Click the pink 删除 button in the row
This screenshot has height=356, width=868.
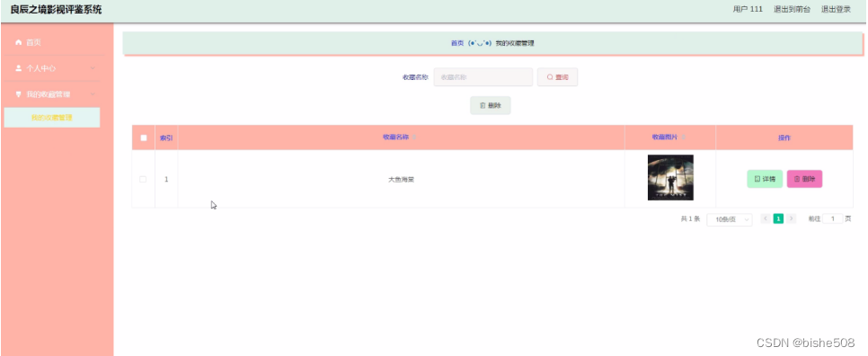coord(804,179)
